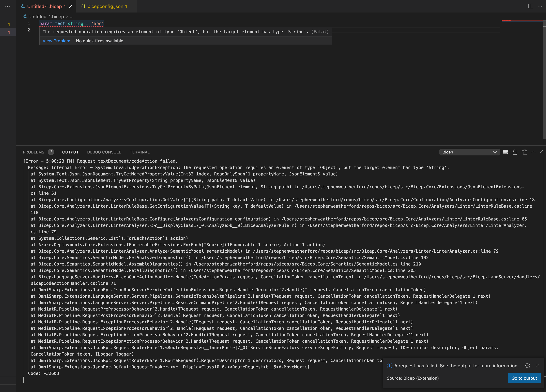Viewport: 546px width, 392px height.
Task: Maximize the panel with the chevron icon
Action: [x=534, y=152]
